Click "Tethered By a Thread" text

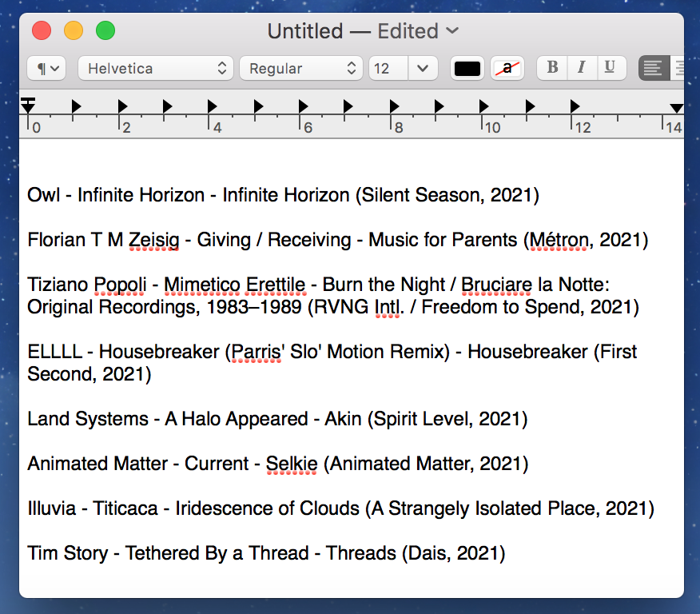tap(217, 553)
